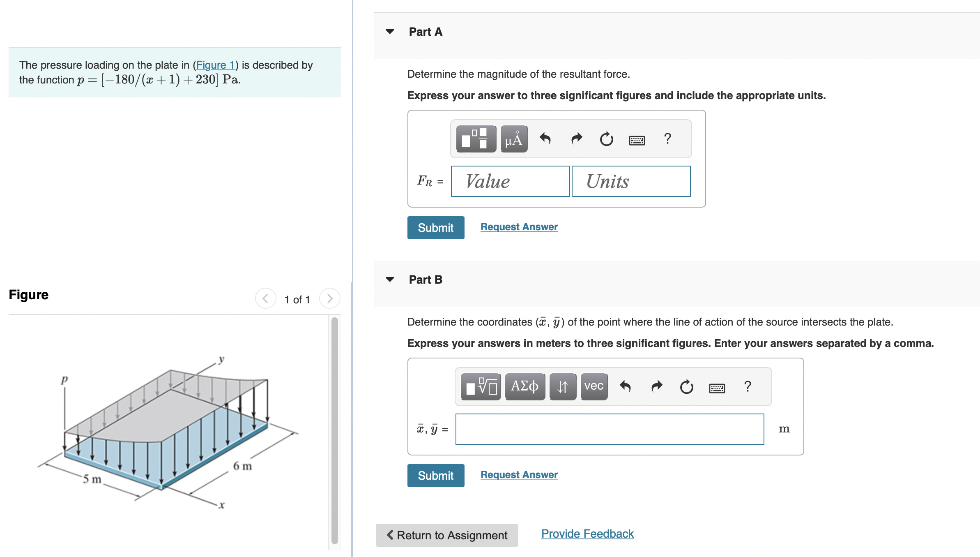Click the redo icon in Part A toolbar
This screenshot has height=557, width=980.
pyautogui.click(x=577, y=139)
